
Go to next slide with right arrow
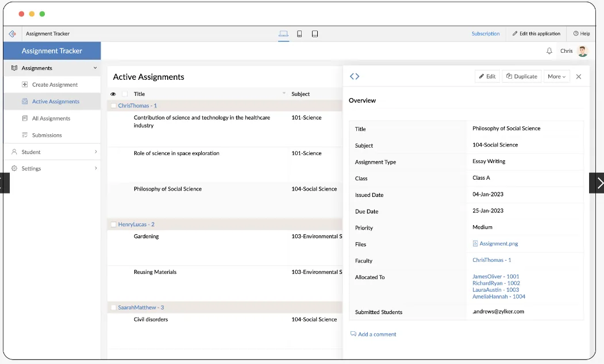click(x=598, y=183)
